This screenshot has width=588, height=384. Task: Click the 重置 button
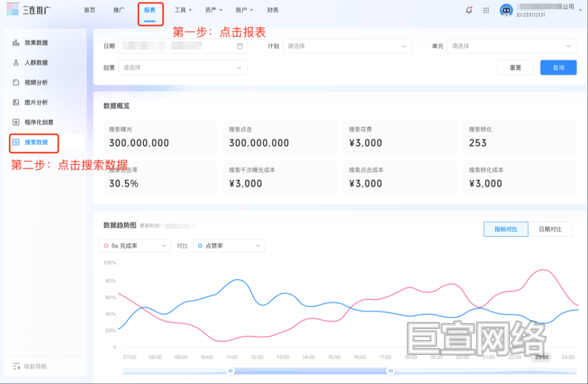click(515, 67)
